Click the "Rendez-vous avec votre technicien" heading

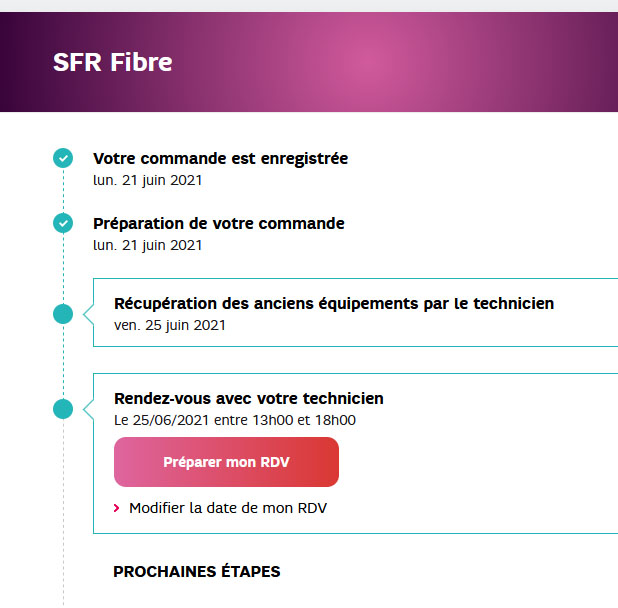[249, 398]
